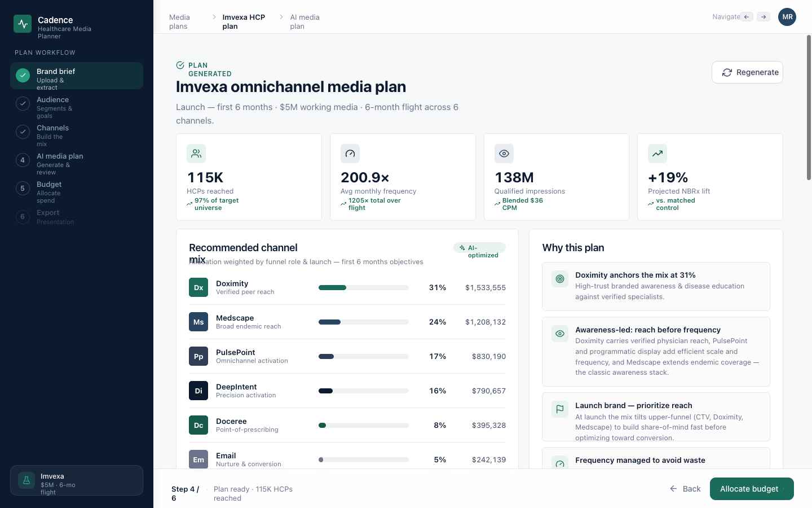Navigate forward with the right arrow key icon
Viewport: 812px width, 508px height.
pos(764,17)
